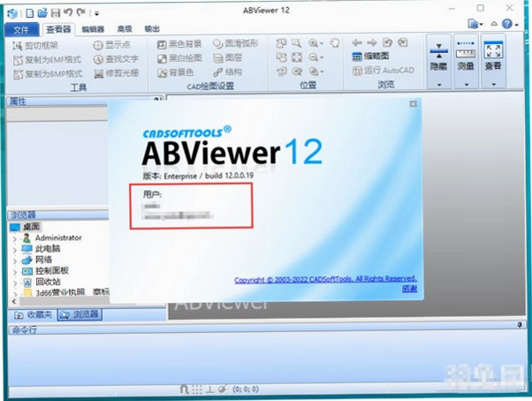Screen dimensions: 532x401
Task: Click the zoom in magnifier icon
Action: pyautogui.click(x=313, y=43)
